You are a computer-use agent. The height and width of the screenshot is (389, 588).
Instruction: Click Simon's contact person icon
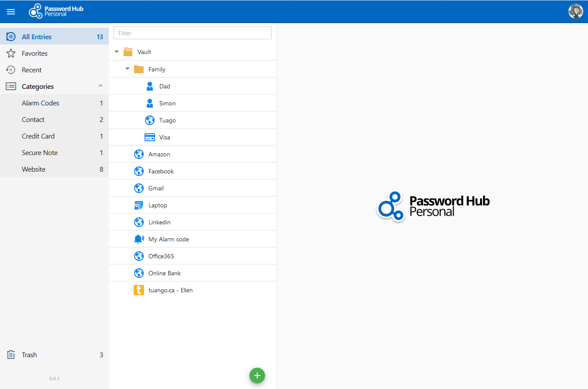[150, 103]
